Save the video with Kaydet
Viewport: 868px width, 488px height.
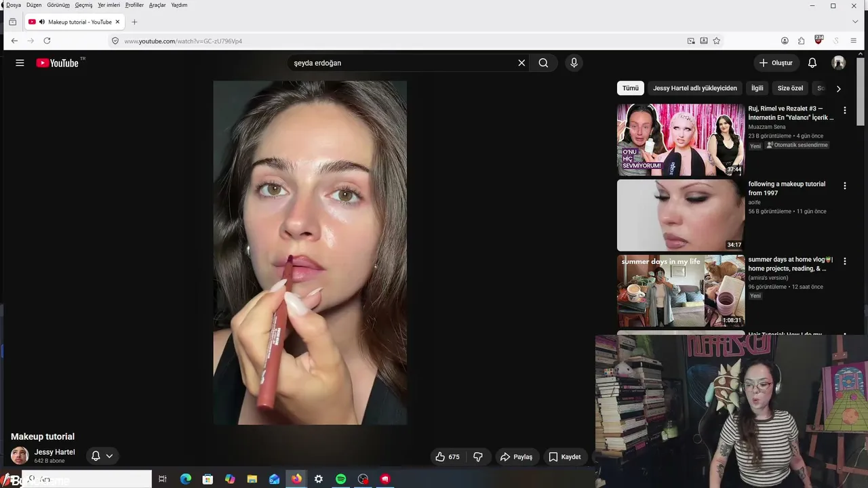(x=565, y=457)
